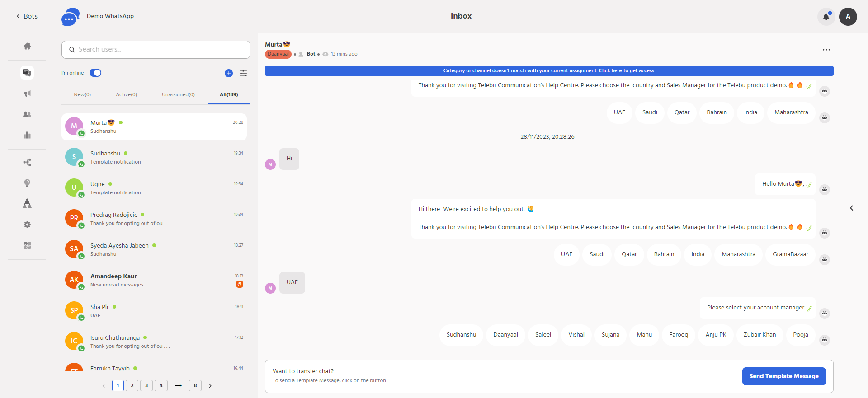Click the Vishal manager chip

(x=576, y=335)
